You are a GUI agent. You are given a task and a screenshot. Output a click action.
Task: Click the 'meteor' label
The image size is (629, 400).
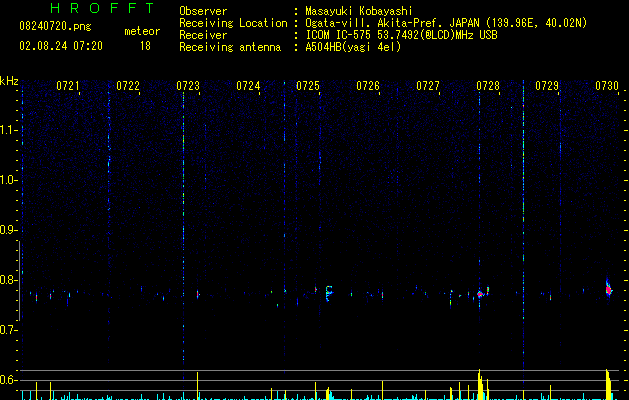[x=142, y=31]
